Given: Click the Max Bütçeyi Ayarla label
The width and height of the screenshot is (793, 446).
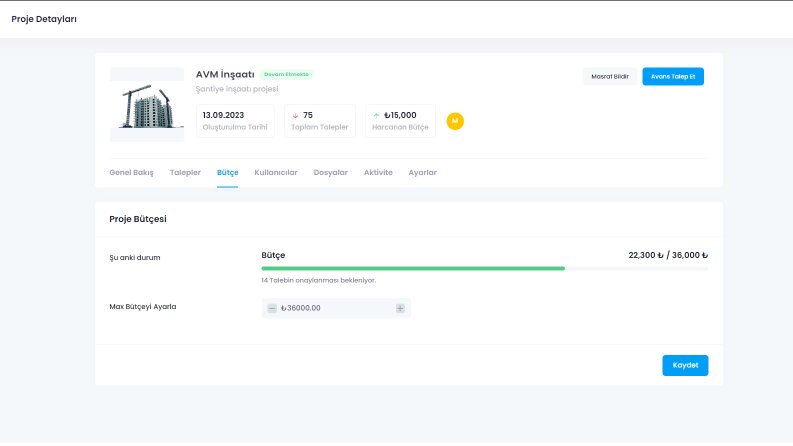Looking at the screenshot, I should [x=143, y=306].
